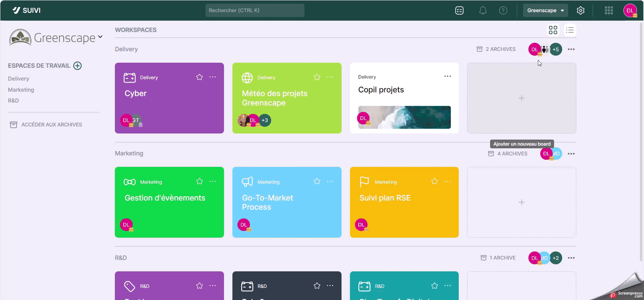The width and height of the screenshot is (644, 300).
Task: Expand the Greenscape logo chevron in the sidebar
Action: 100,37
